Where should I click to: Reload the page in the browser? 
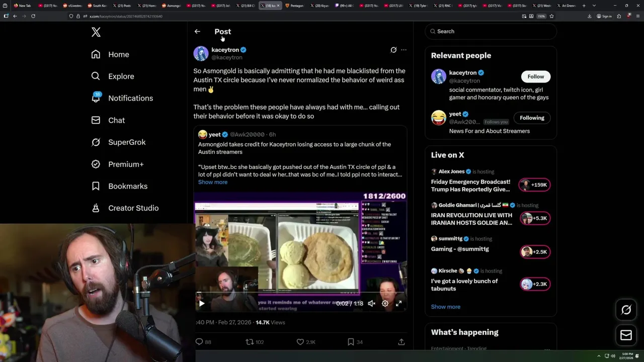(x=33, y=16)
